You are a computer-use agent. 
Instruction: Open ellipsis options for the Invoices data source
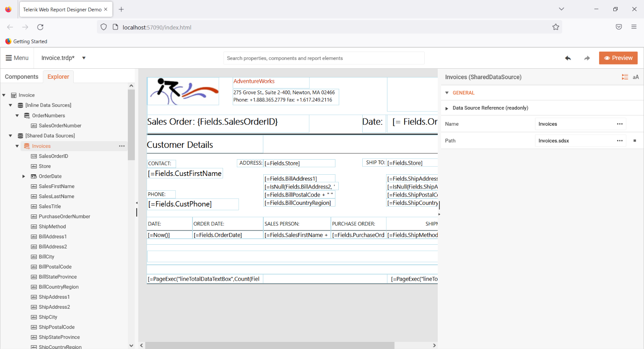tap(122, 145)
